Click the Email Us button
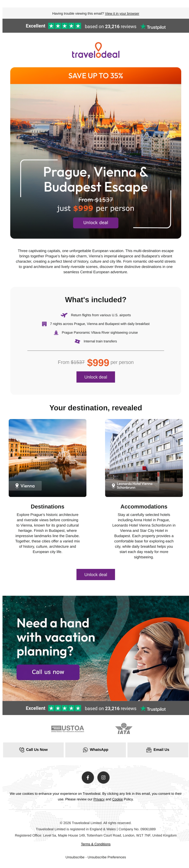 158,750
